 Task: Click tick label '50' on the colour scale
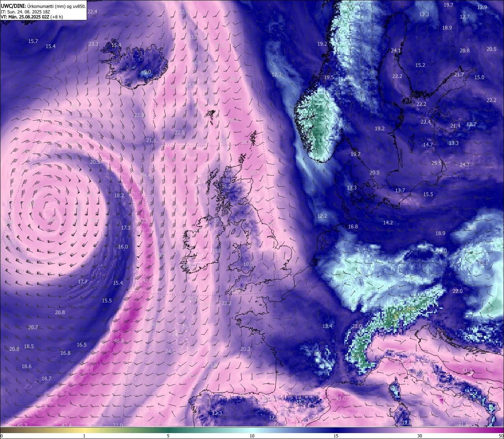(500, 436)
